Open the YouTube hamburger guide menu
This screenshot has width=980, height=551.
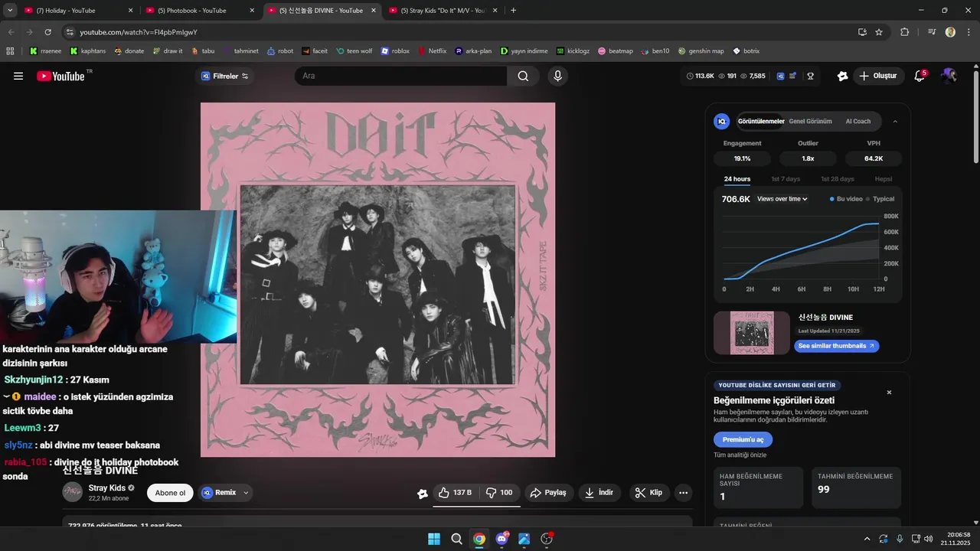pyautogui.click(x=18, y=76)
